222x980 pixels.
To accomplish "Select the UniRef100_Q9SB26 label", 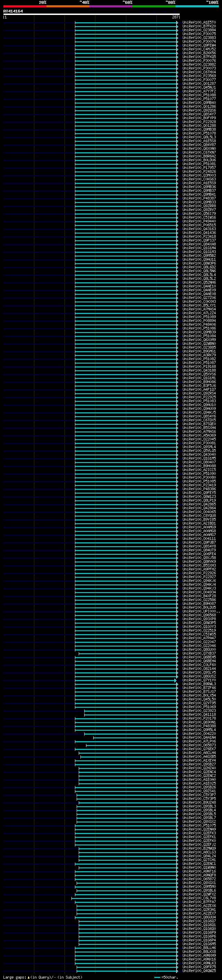I will pos(199,787).
